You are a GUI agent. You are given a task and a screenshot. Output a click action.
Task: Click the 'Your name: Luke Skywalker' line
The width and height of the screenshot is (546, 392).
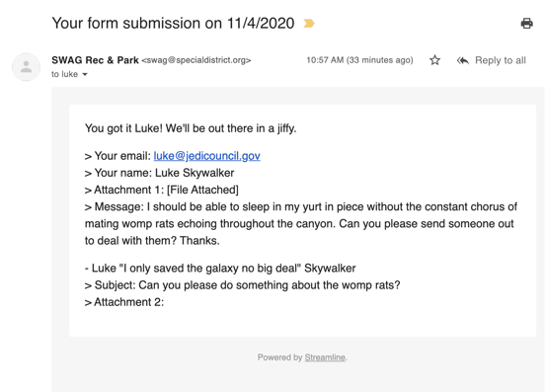click(160, 173)
